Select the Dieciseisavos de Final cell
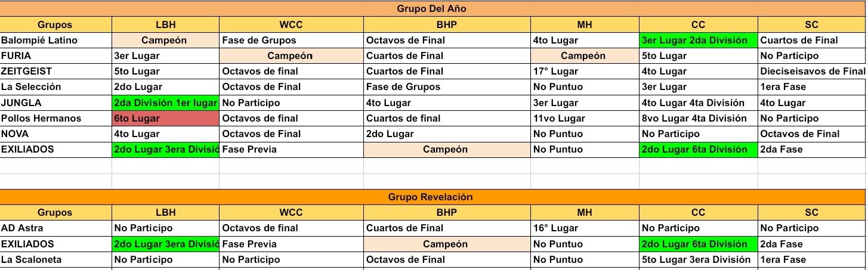This screenshot has width=868, height=270. coord(812,72)
